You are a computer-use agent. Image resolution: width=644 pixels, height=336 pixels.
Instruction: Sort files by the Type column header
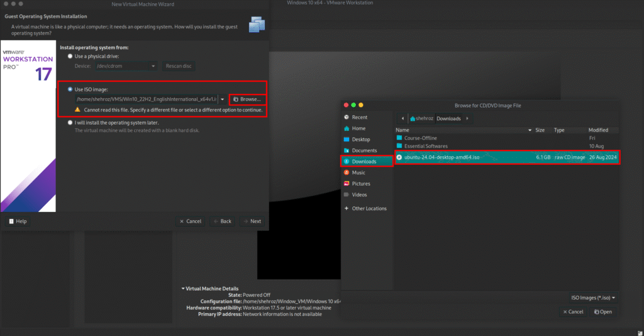[x=559, y=130]
